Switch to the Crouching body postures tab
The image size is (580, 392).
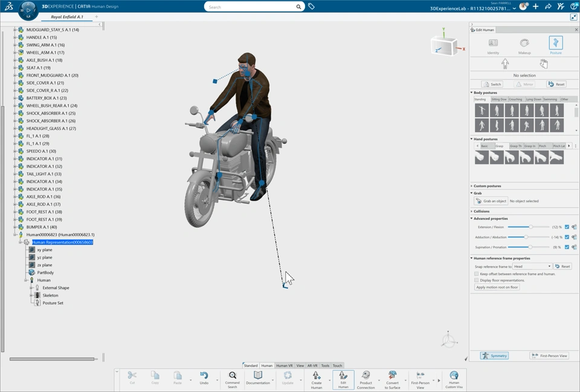[515, 99]
